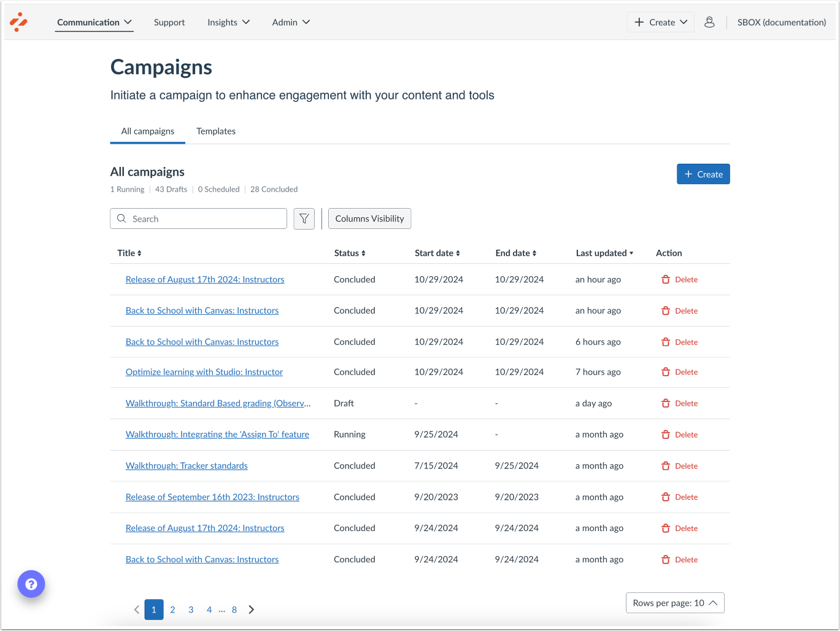Open the campaign Back to School with Canvas: Instructors
Image resolution: width=840 pixels, height=631 pixels.
coord(202,310)
